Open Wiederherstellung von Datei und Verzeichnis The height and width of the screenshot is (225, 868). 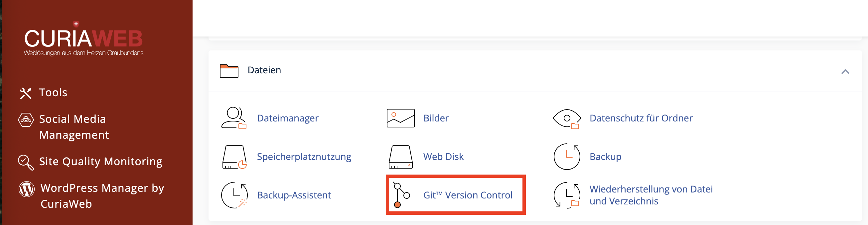[x=651, y=195]
